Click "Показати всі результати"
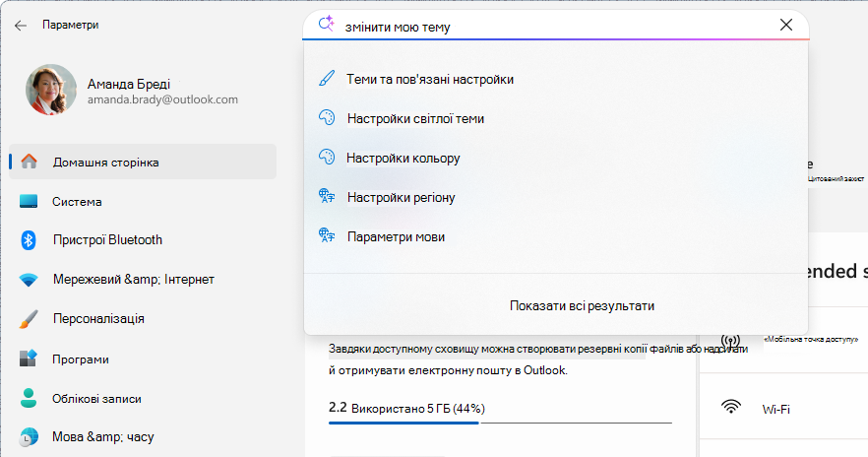 pos(582,305)
